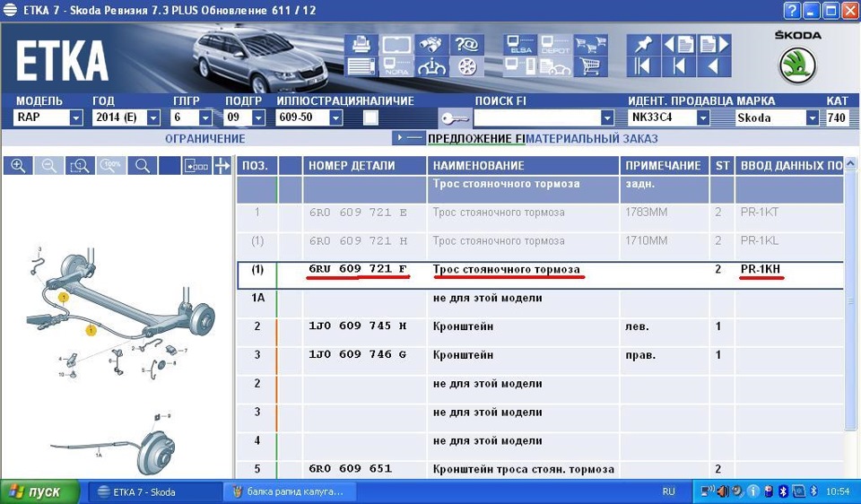Click the left arrow with double bar

pos(643,66)
